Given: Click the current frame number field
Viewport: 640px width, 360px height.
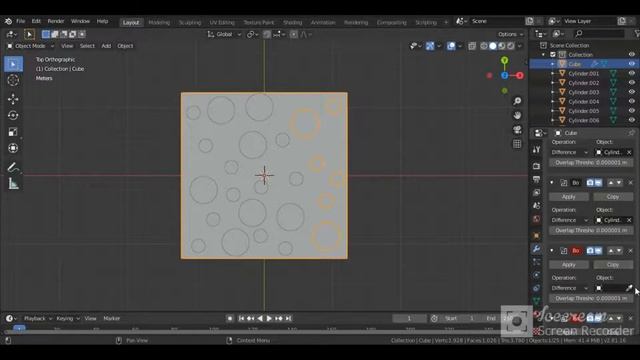Looking at the screenshot, I should pos(409,318).
